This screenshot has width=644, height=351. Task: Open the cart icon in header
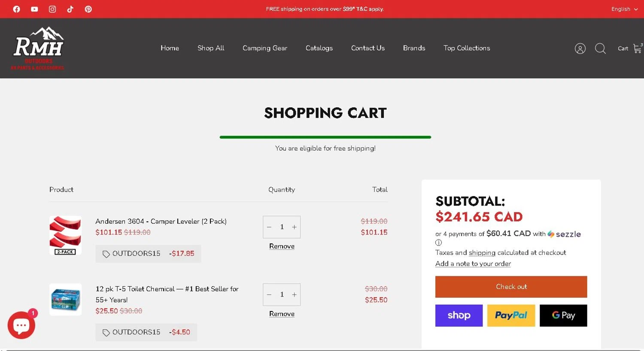click(x=638, y=48)
